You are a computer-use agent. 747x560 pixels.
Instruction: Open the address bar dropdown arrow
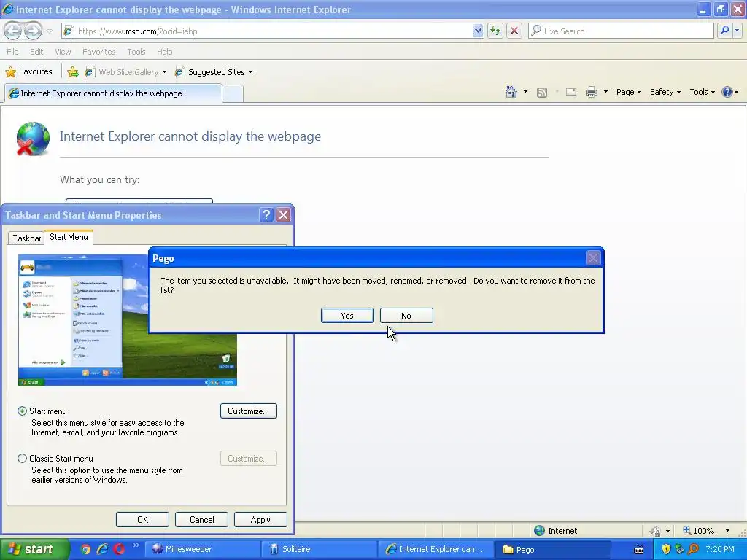coord(478,31)
